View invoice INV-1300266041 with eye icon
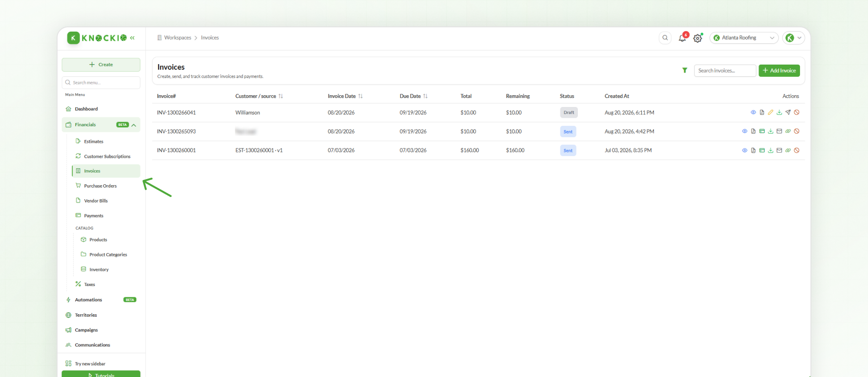This screenshot has width=868, height=377. [x=753, y=112]
